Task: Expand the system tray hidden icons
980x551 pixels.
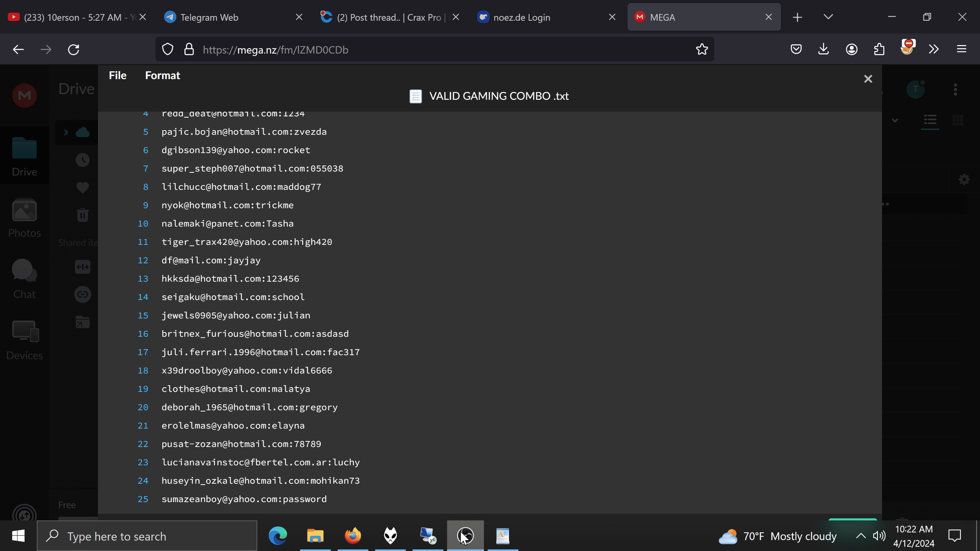Action: [x=861, y=536]
